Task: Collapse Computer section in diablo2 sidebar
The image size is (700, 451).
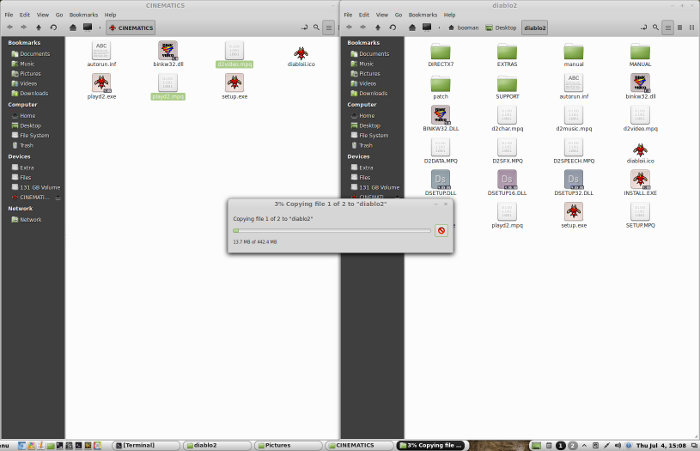Action: coord(362,105)
